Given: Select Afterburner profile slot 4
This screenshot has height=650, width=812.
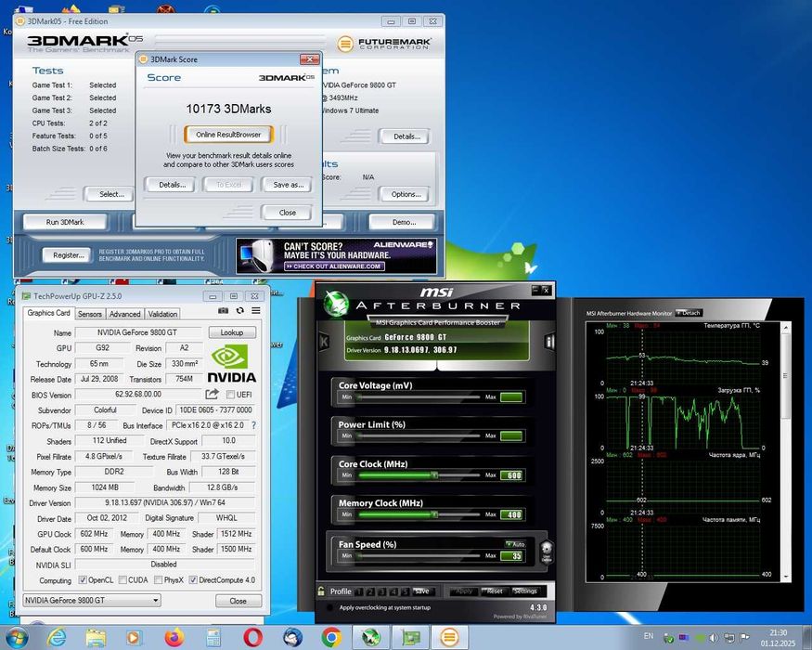Looking at the screenshot, I should coord(393,591).
